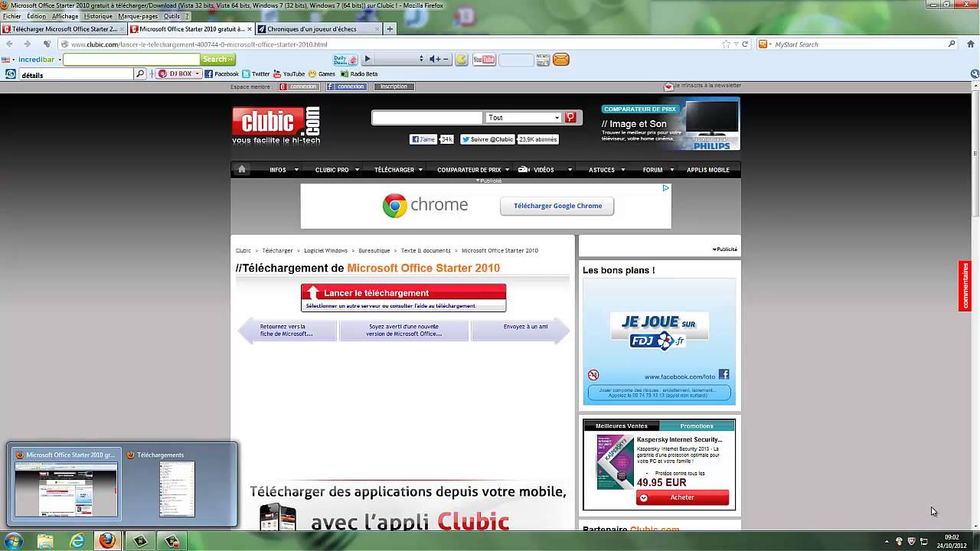Open Windows Explorer folder icon in taskbar
Screen dimensions: 980x551
[x=45, y=541]
